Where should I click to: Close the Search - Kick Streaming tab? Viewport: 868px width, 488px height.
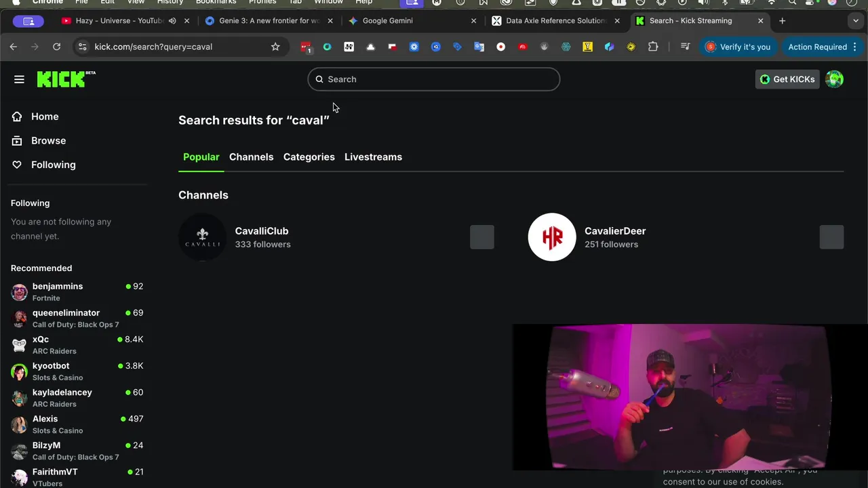click(x=760, y=21)
